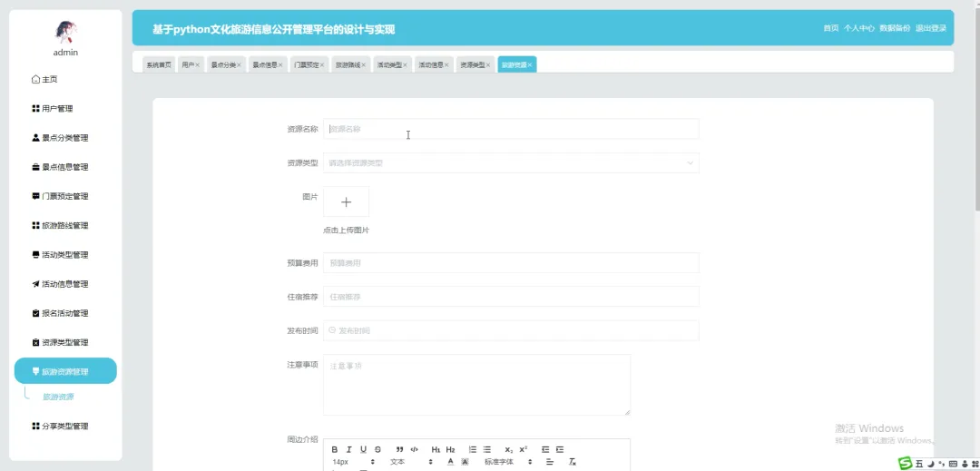The image size is (980, 471).
Task: Toggle the IME punctuation mode icon
Action: (x=941, y=464)
